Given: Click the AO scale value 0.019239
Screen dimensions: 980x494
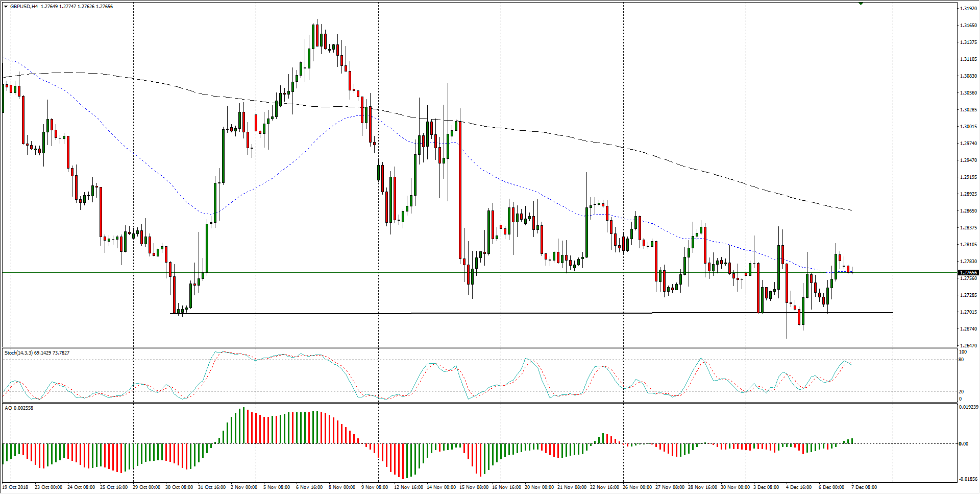Looking at the screenshot, I should pyautogui.click(x=968, y=408).
